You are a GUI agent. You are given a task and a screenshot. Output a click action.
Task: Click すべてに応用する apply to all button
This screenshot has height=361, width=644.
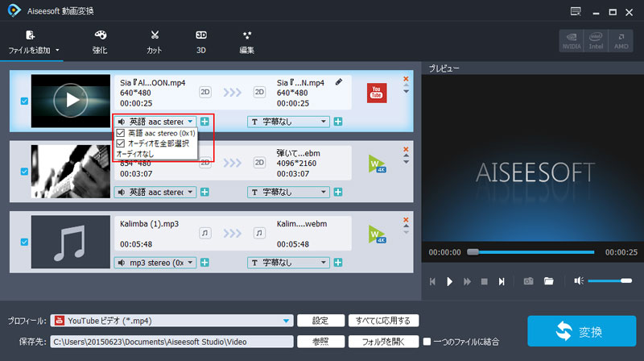[x=383, y=321]
